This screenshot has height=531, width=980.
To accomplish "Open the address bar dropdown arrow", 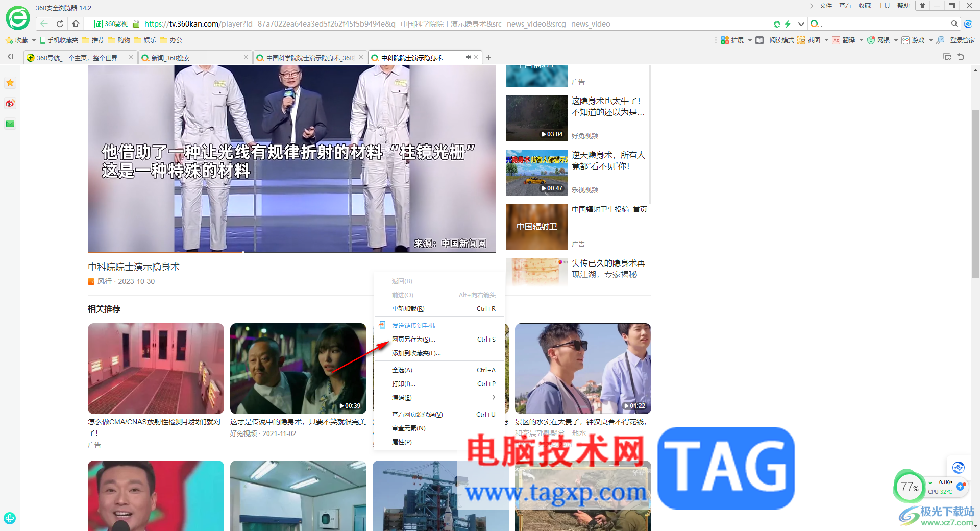I will pos(801,24).
